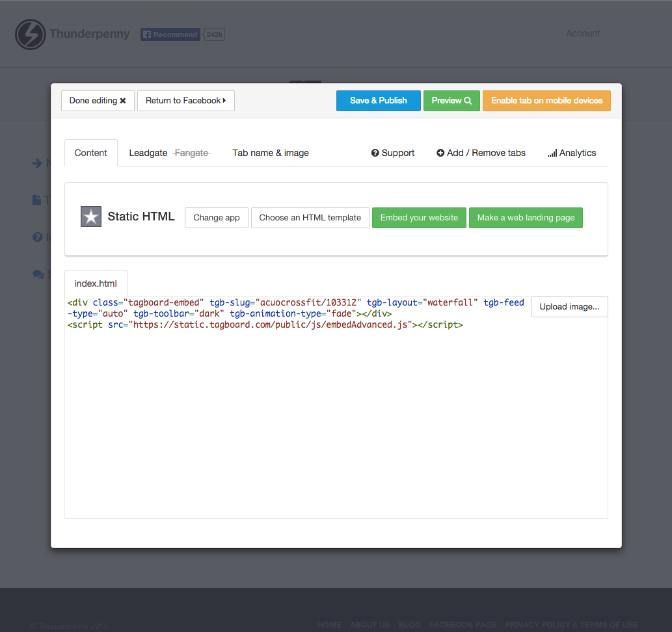The height and width of the screenshot is (632, 672).
Task: Click the Thunderpenny lightning bolt logo
Action: [30, 34]
